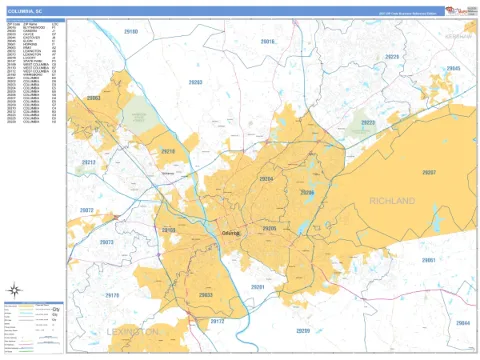Select ZIP label 29212
The height and width of the screenshot is (360, 480).
tap(89, 162)
